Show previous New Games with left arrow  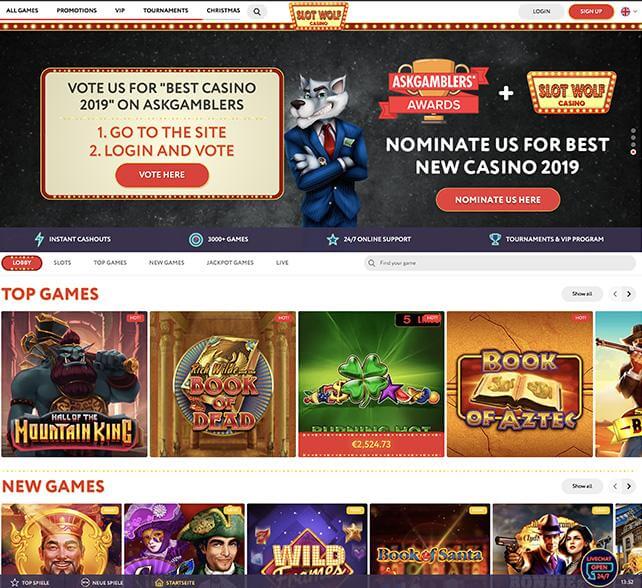click(615, 486)
